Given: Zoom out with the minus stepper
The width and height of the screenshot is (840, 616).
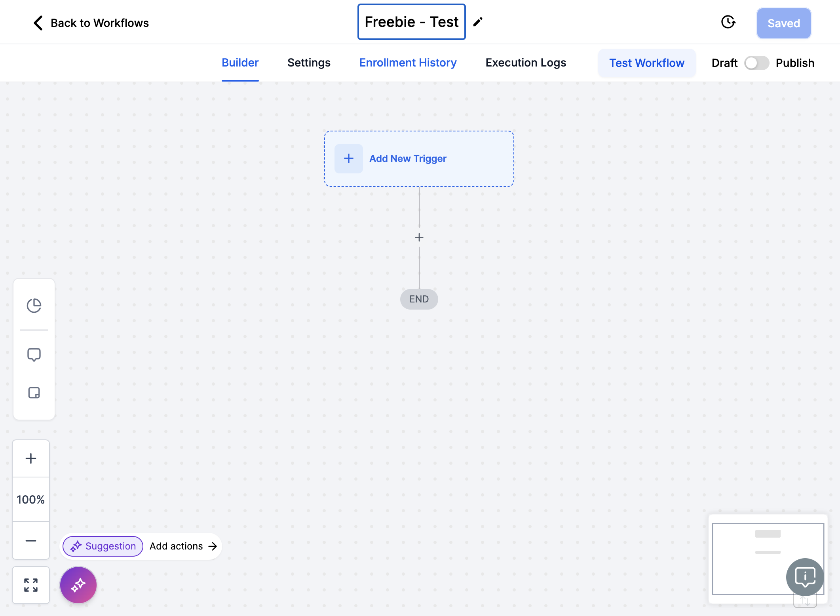Looking at the screenshot, I should click(31, 540).
